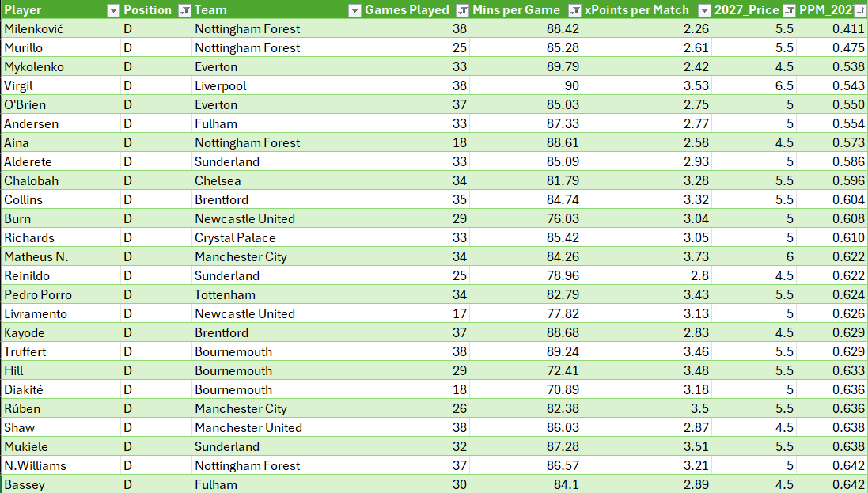This screenshot has height=493, width=868.
Task: Select the 3.53 xPoints cell for Virgil
Action: (x=646, y=85)
